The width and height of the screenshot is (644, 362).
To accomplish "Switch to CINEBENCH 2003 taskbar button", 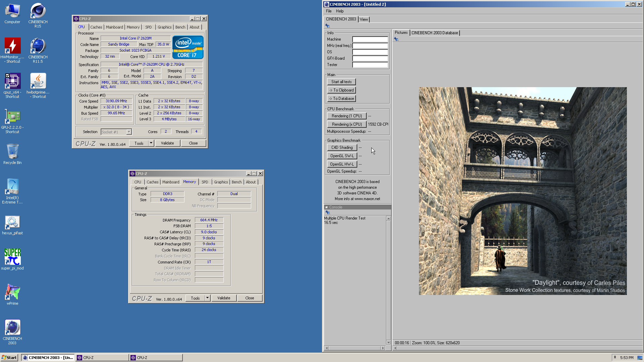I will tap(48, 358).
